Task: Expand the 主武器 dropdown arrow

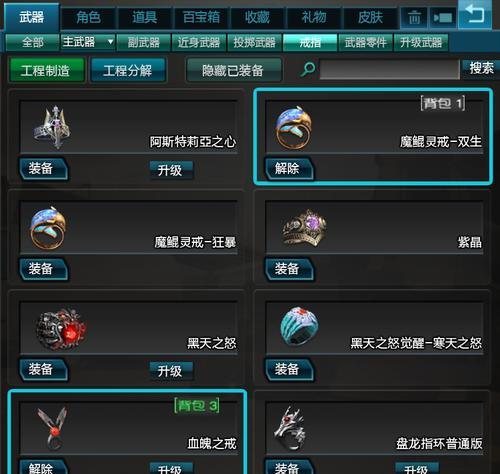Action: pos(110,42)
